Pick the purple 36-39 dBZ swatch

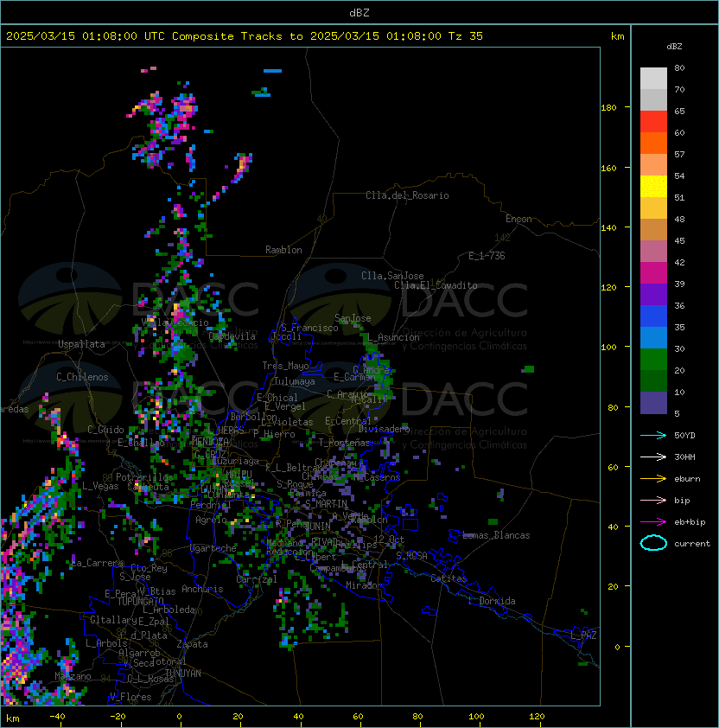[653, 294]
